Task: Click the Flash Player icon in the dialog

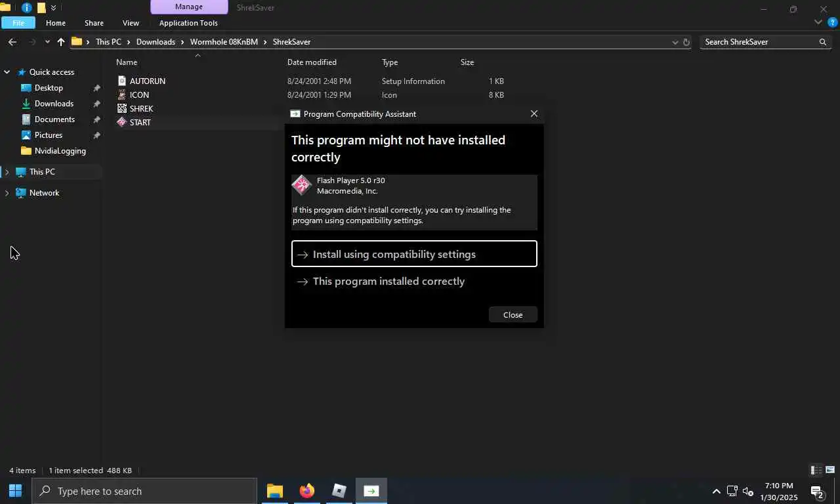Action: click(x=302, y=185)
